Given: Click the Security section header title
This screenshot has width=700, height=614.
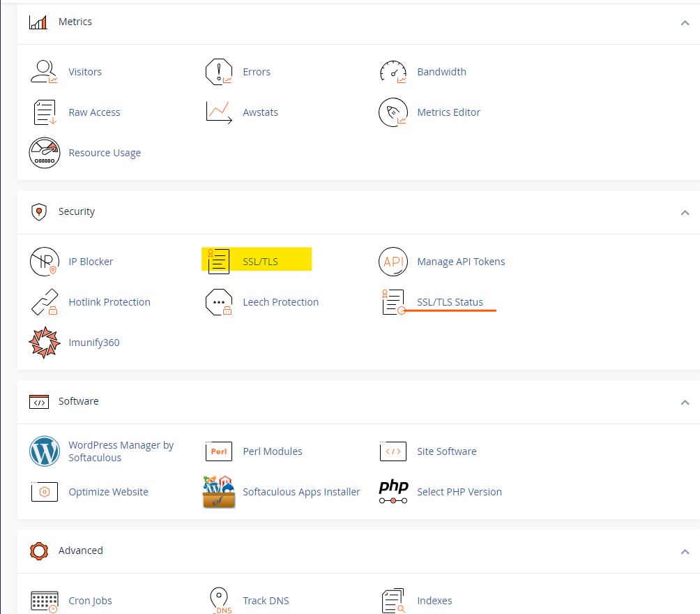Looking at the screenshot, I should [x=76, y=212].
